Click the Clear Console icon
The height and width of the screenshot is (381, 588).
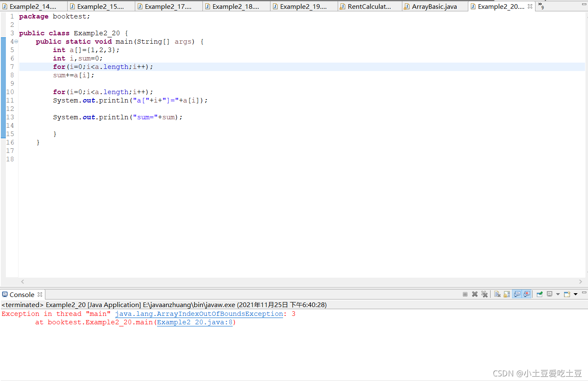pyautogui.click(x=497, y=294)
